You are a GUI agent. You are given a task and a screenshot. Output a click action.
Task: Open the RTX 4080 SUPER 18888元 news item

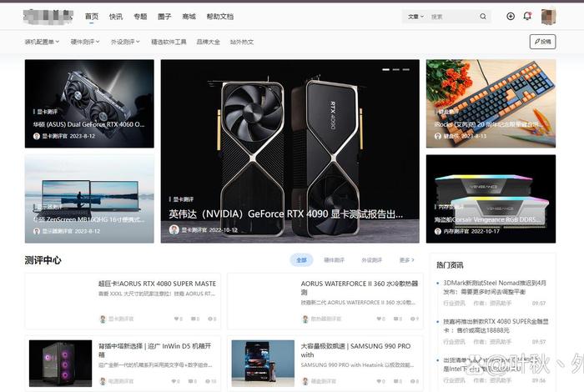click(496, 326)
